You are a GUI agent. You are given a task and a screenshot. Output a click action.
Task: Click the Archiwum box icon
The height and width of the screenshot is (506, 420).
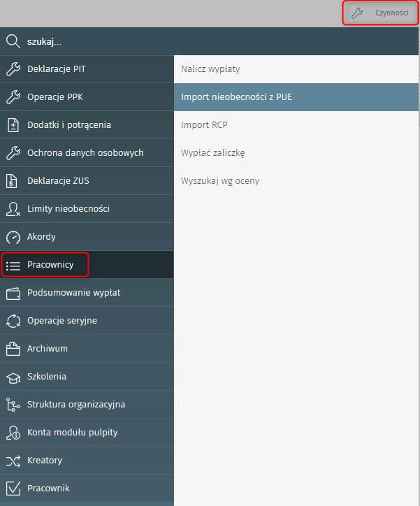(13, 349)
